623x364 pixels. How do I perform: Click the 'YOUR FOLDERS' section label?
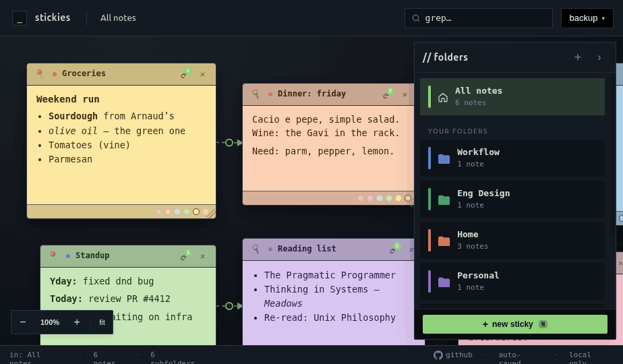458,131
